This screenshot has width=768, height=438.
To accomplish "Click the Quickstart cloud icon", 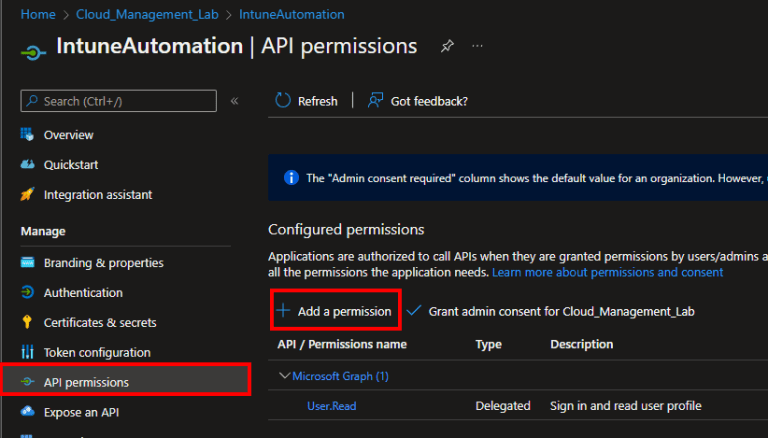I will 27,165.
